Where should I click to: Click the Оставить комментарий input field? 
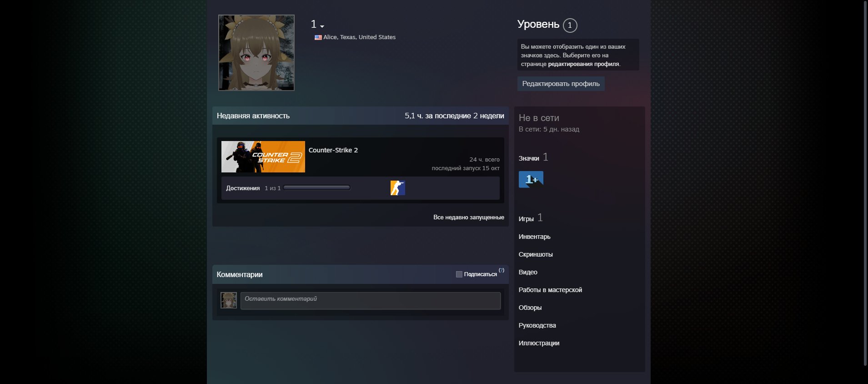click(370, 301)
